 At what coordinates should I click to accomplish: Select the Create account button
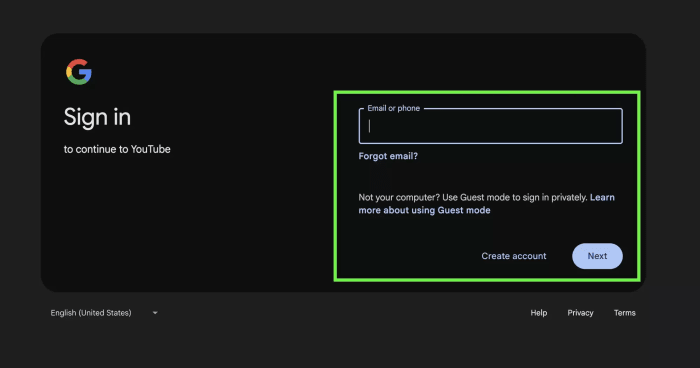[x=513, y=256]
